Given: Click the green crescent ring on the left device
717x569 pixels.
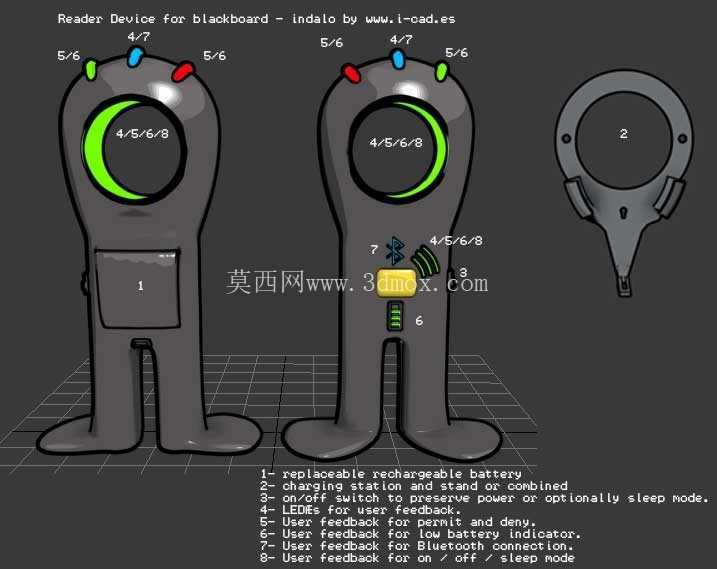Looking at the screenshot, I should pos(104,150).
